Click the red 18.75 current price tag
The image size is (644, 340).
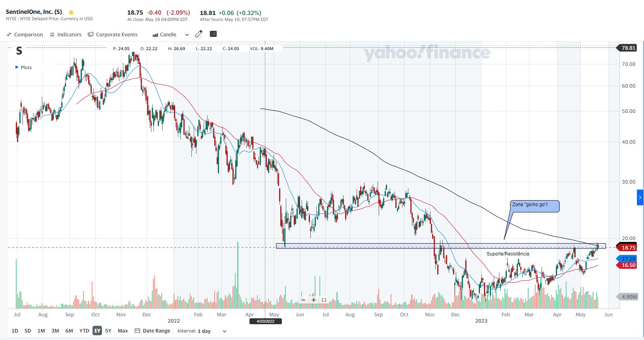pyautogui.click(x=627, y=248)
